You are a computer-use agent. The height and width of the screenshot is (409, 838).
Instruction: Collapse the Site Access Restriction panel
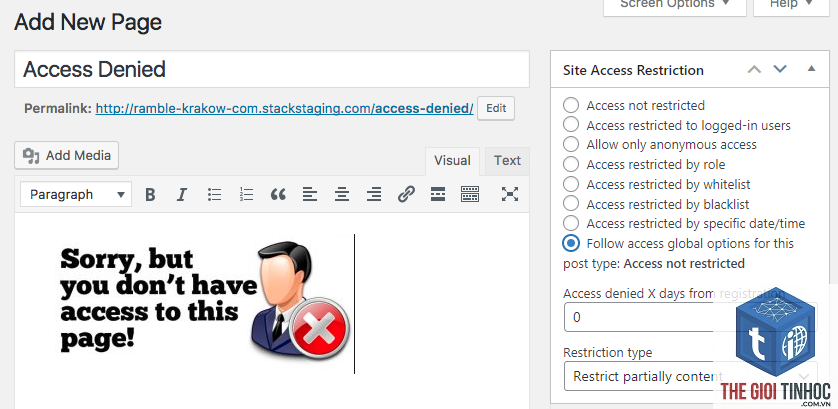point(811,69)
